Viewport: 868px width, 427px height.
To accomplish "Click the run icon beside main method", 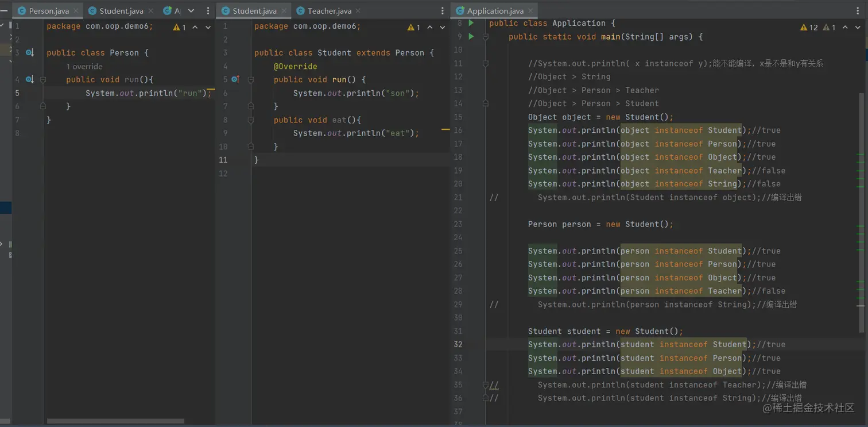I will pyautogui.click(x=471, y=37).
